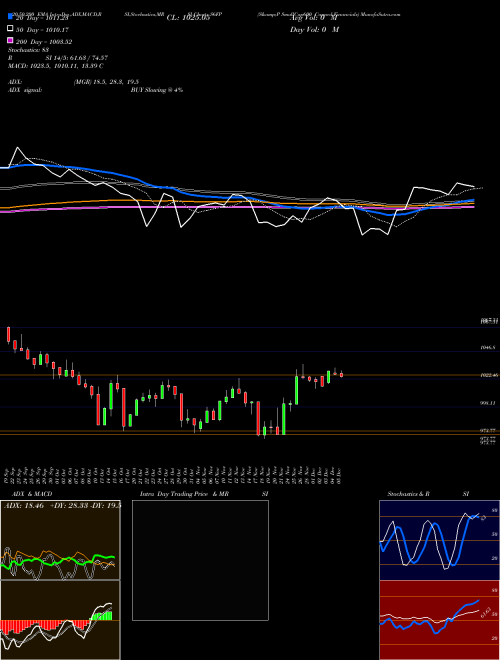500x660 pixels.
Task: Click the Stochastics & R panel title
Action: pos(409,494)
